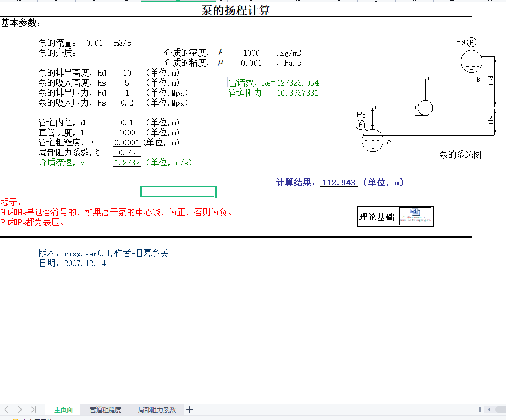Jump to the last sheet arrow
Screen dimensions: 506x420
[33, 409]
